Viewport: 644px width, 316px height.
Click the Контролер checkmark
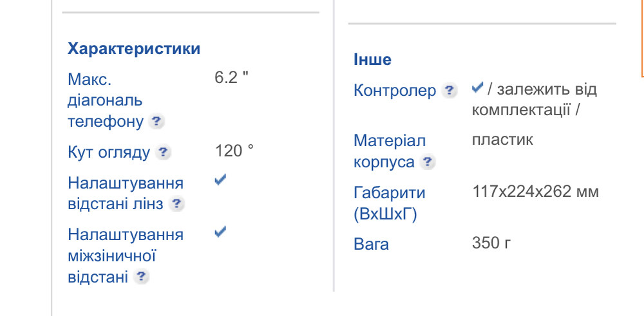click(x=477, y=87)
